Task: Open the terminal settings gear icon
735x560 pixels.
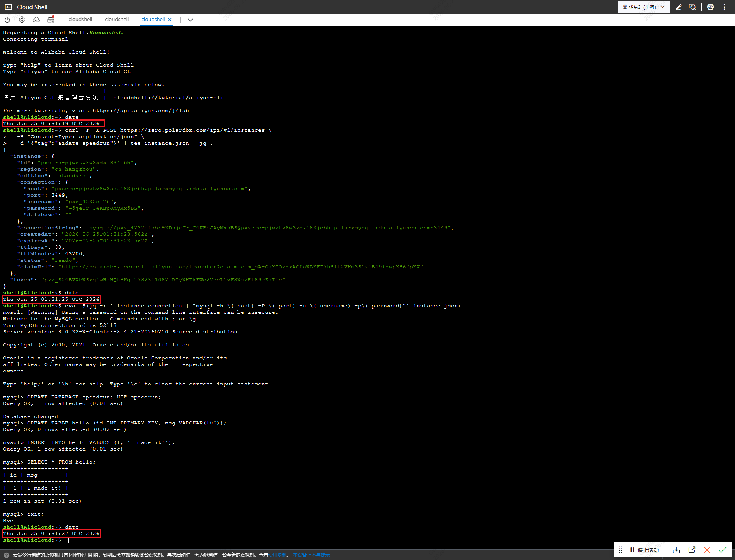Action: pos(22,20)
